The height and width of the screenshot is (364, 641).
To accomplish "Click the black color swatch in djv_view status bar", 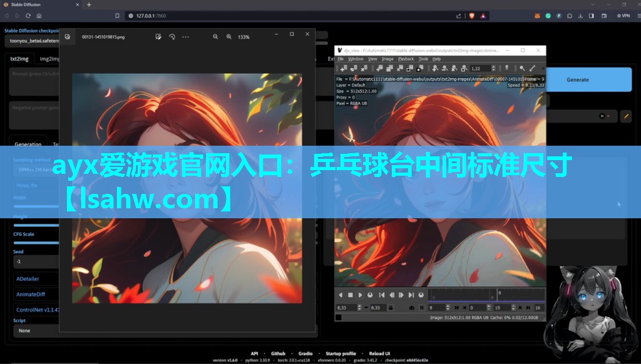I will (x=339, y=318).
